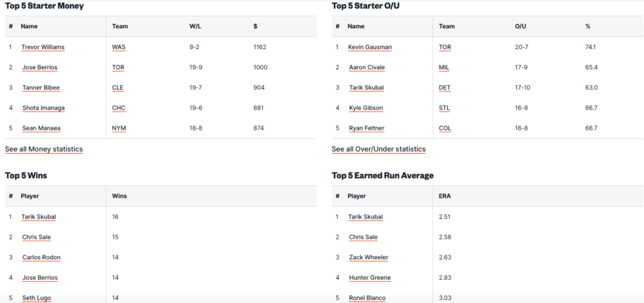Open Trevor Williams player link
Screen dimensions: 644x303
click(x=43, y=47)
